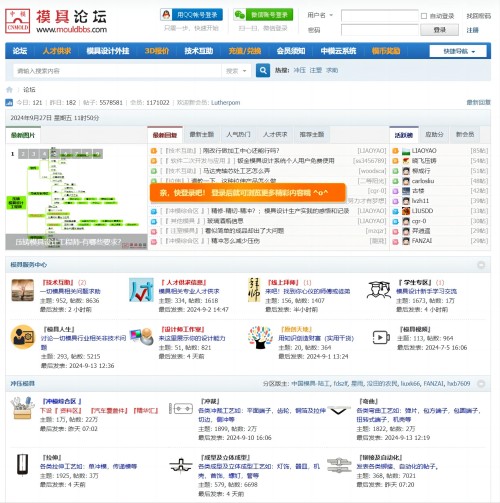The image size is (500, 503).
Task: Click the 找回密码 link
Action: tap(478, 16)
